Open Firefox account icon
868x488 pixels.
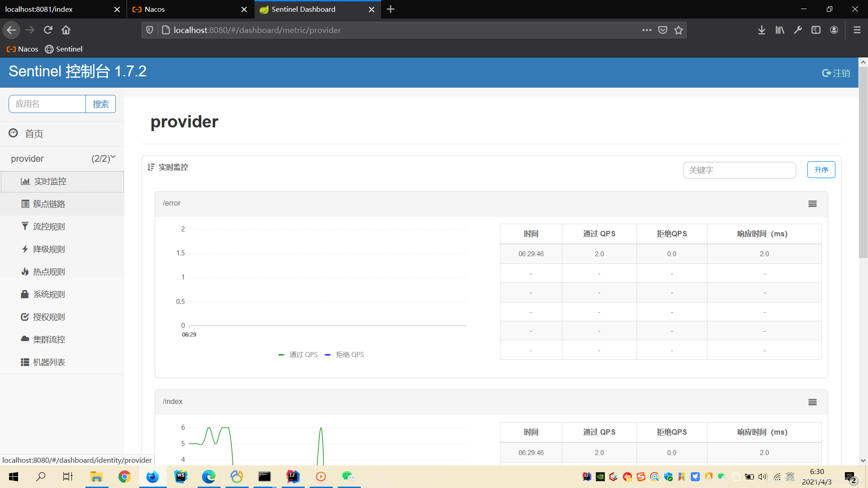(834, 30)
